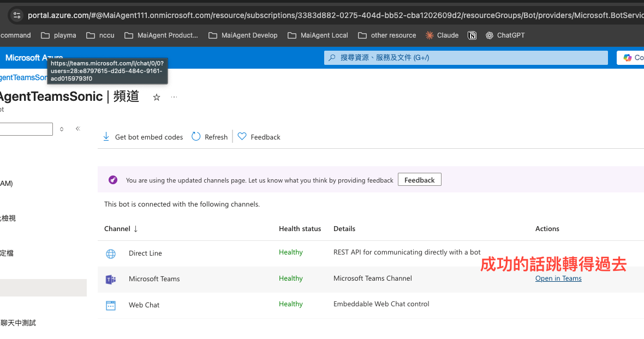Click the Refresh circular arrow icon
The height and width of the screenshot is (339, 644).
(196, 136)
